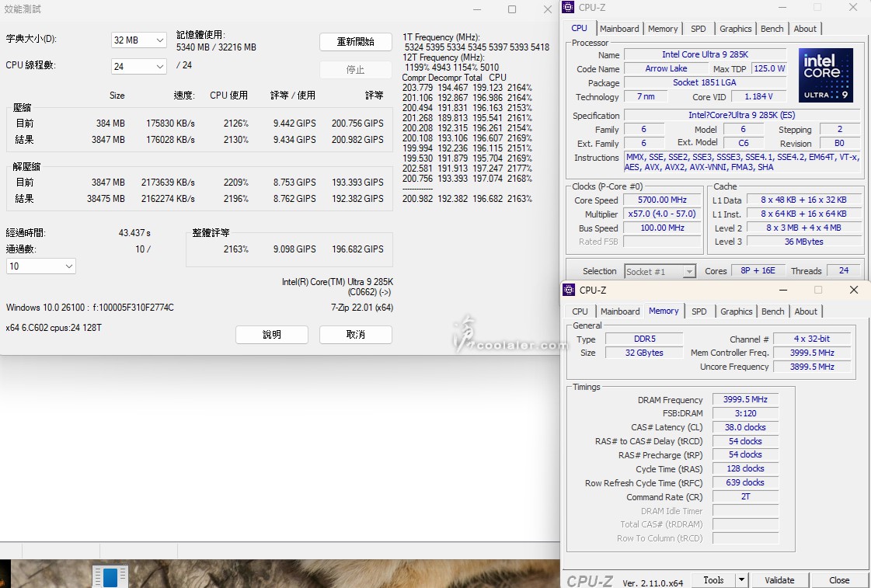Viewport: 871px width, 588px height.
Task: Click the 43.437 s elapsed time value
Action: click(x=134, y=233)
